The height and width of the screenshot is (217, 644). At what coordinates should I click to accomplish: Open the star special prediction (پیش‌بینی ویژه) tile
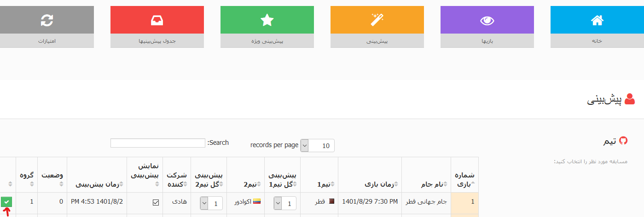pos(267,20)
